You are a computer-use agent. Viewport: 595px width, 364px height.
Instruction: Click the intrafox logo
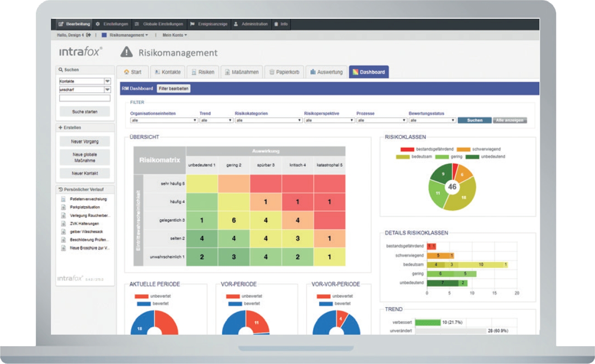81,51
